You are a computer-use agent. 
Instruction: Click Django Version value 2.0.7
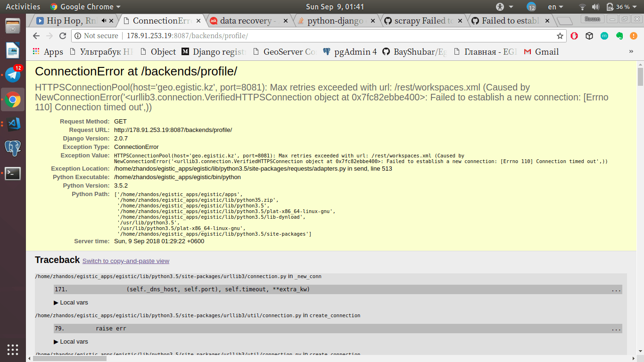(x=121, y=139)
